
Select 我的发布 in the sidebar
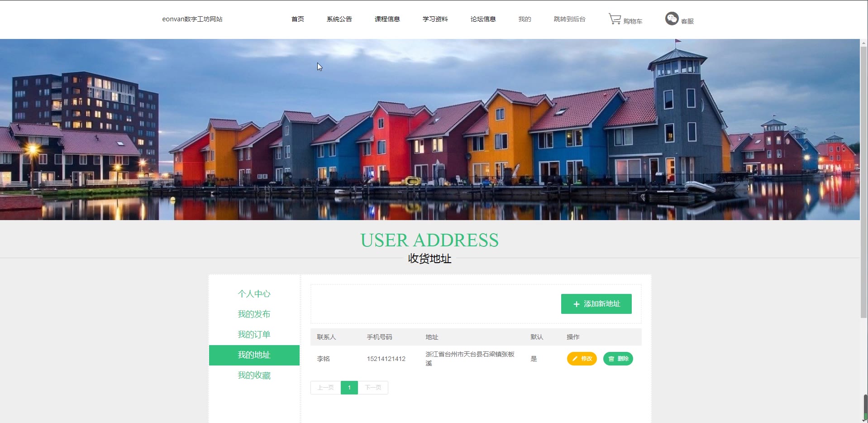pos(254,314)
